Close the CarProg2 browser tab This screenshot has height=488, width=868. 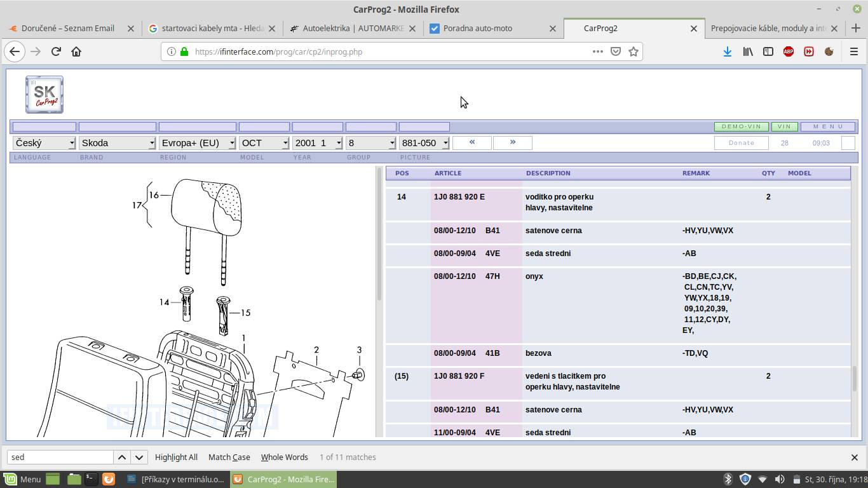tap(693, 28)
